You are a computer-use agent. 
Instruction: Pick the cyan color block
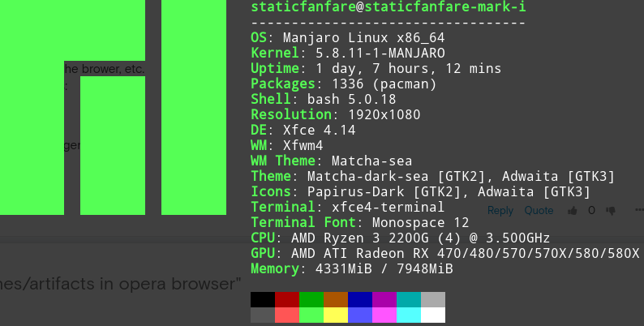[409, 315]
